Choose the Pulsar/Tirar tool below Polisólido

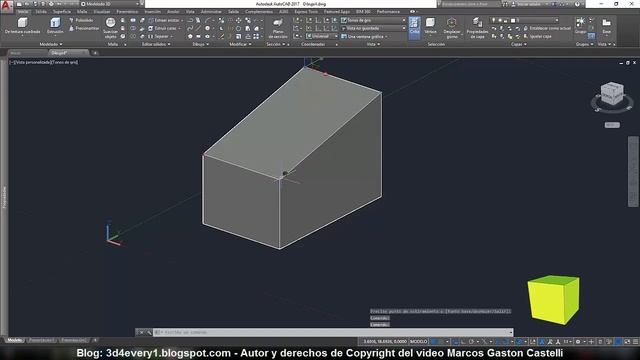[x=84, y=28]
